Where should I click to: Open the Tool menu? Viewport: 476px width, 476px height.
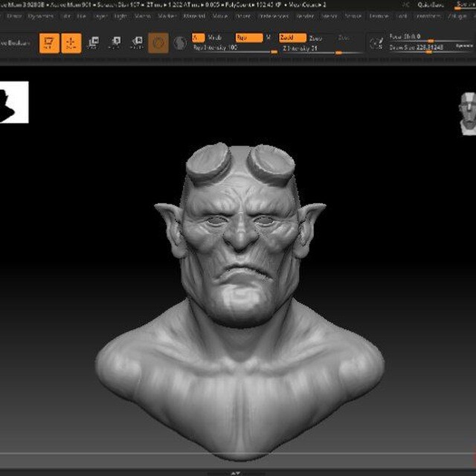tap(402, 16)
